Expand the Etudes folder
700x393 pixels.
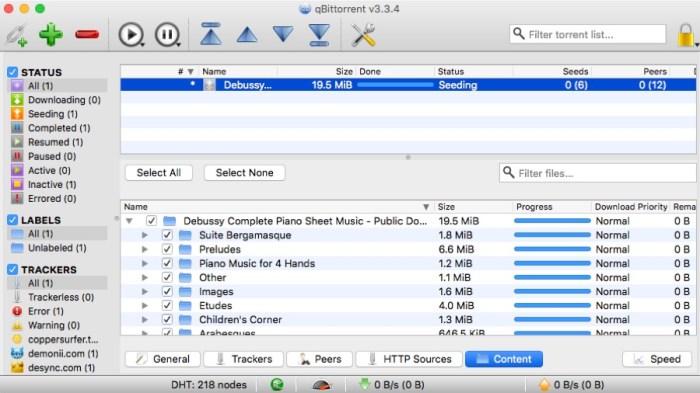click(x=145, y=305)
